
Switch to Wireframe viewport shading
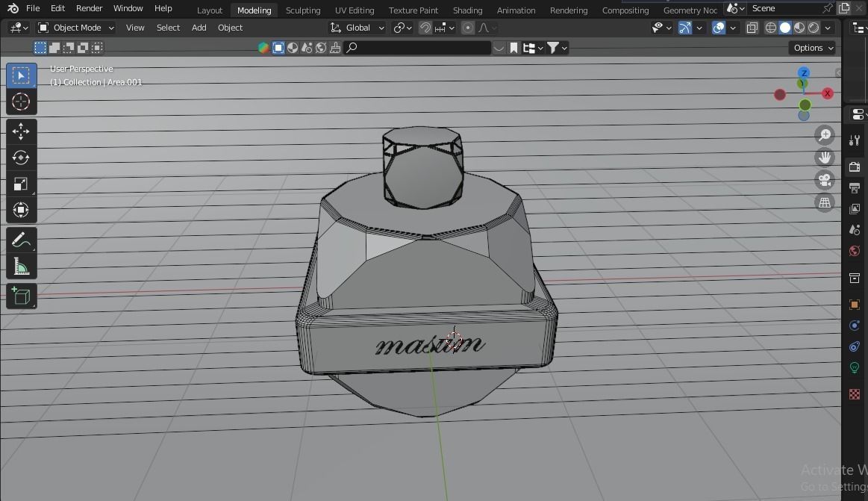pos(770,28)
